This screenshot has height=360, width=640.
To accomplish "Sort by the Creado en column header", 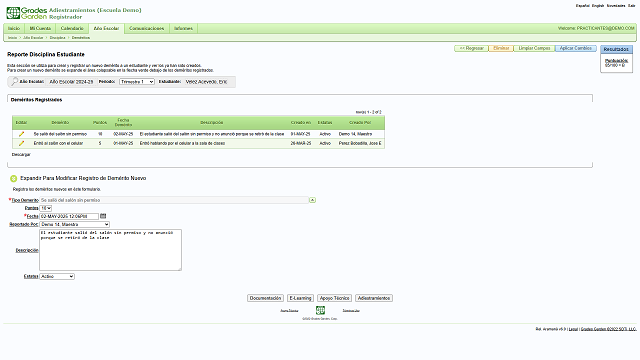I will [x=301, y=122].
